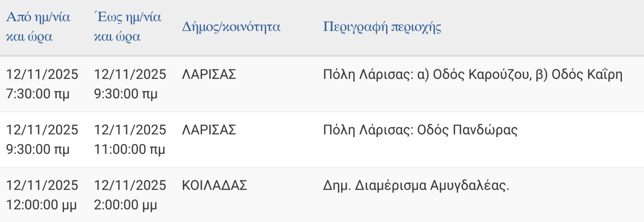Viewport: 644px width, 222px height.
Task: Click the 'Οδός Καΐρη' text
Action: [586, 74]
